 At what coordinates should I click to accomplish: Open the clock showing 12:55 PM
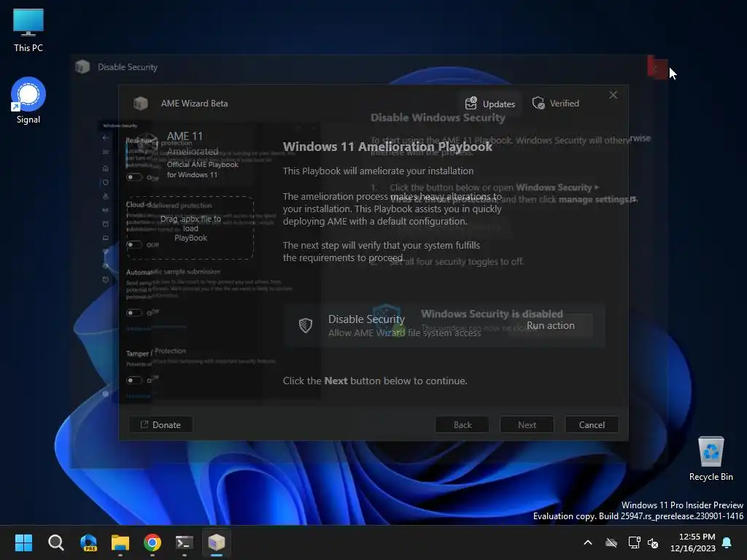click(x=693, y=542)
